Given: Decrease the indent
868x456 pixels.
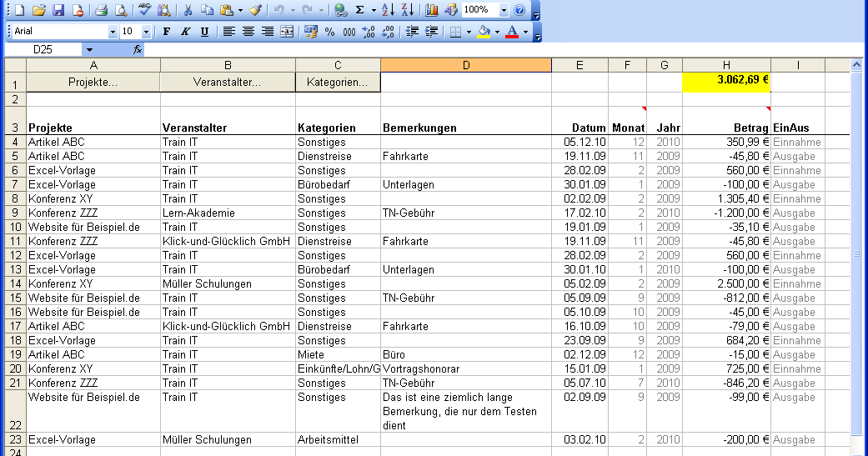Looking at the screenshot, I should [412, 32].
